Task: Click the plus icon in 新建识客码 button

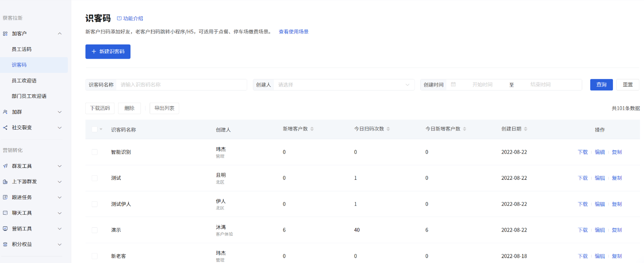Action: (94, 51)
